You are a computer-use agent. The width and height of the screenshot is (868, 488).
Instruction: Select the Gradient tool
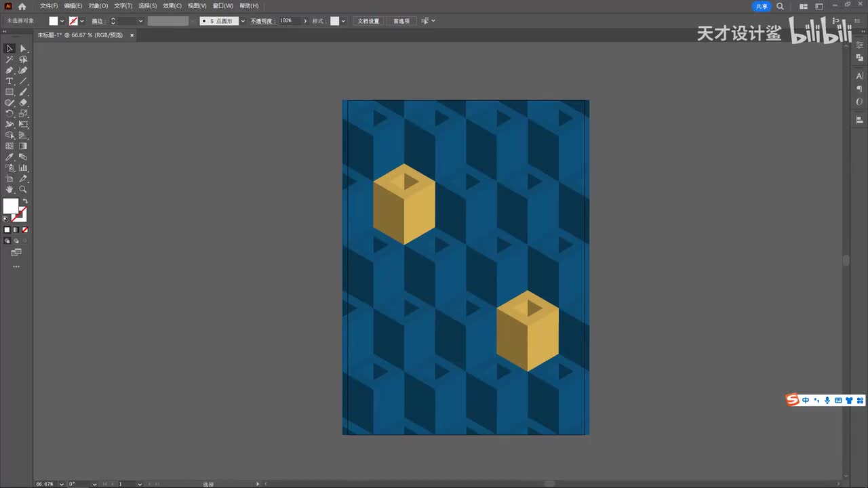(x=23, y=146)
